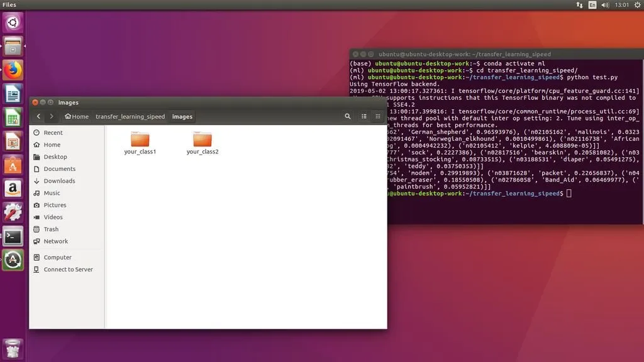Viewport: 644px width, 362px height.
Task: Open the Trash from the launcher bottom
Action: pyautogui.click(x=13, y=349)
